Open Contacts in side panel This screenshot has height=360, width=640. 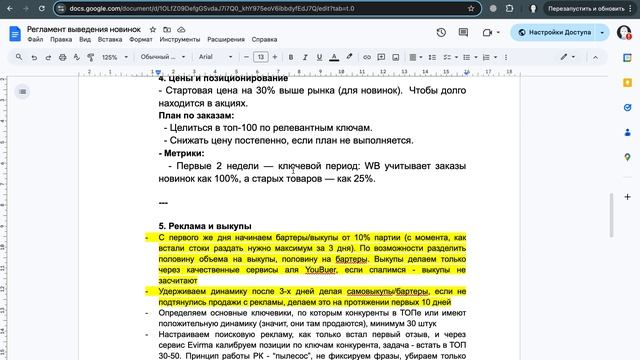(x=627, y=133)
